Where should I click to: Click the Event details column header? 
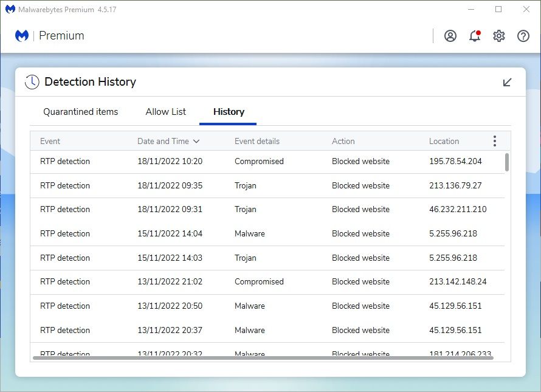(257, 141)
